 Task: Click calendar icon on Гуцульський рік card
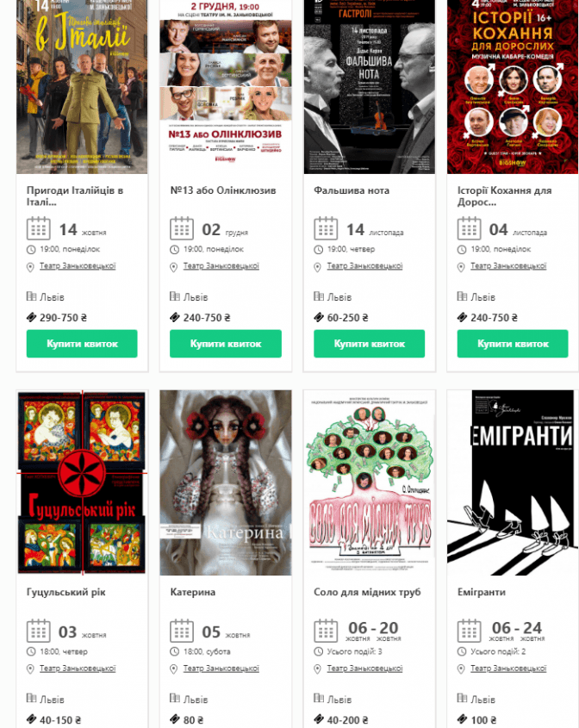[38, 631]
